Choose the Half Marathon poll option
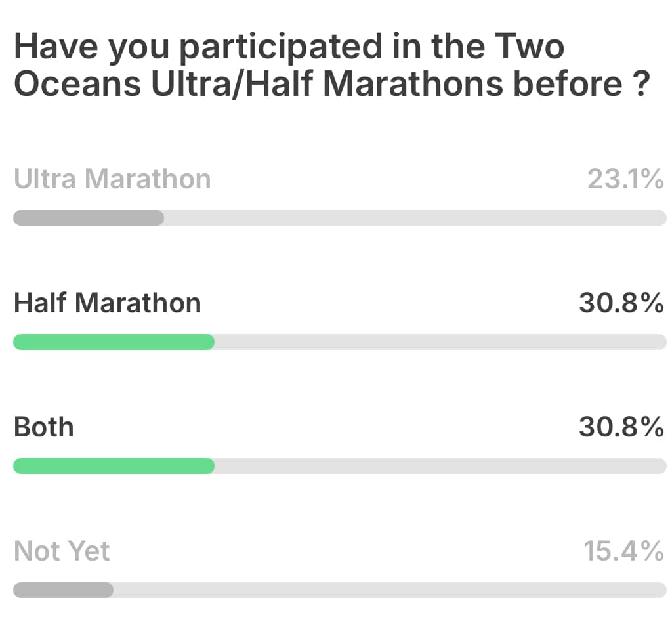 (x=108, y=303)
